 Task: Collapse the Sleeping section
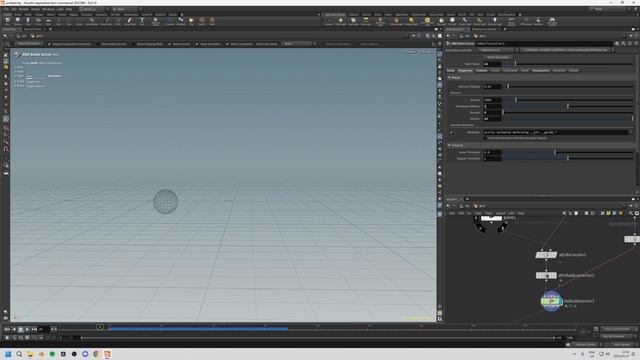[450, 145]
